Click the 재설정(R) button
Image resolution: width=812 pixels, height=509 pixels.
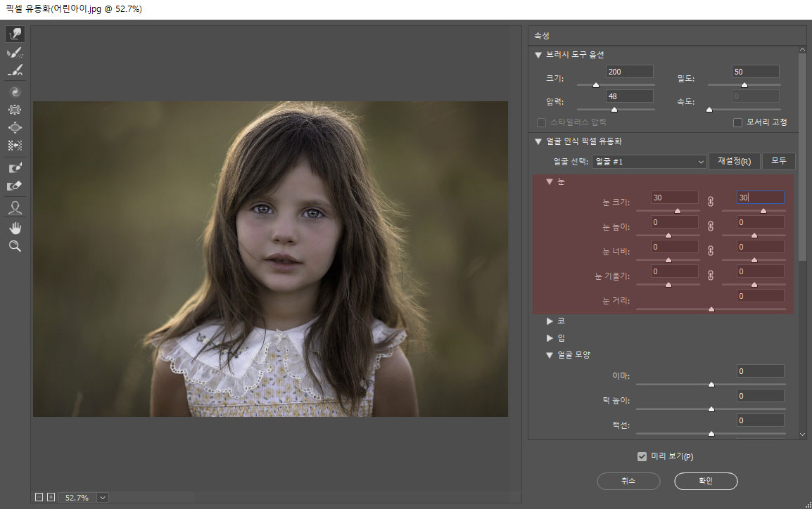[x=734, y=162]
